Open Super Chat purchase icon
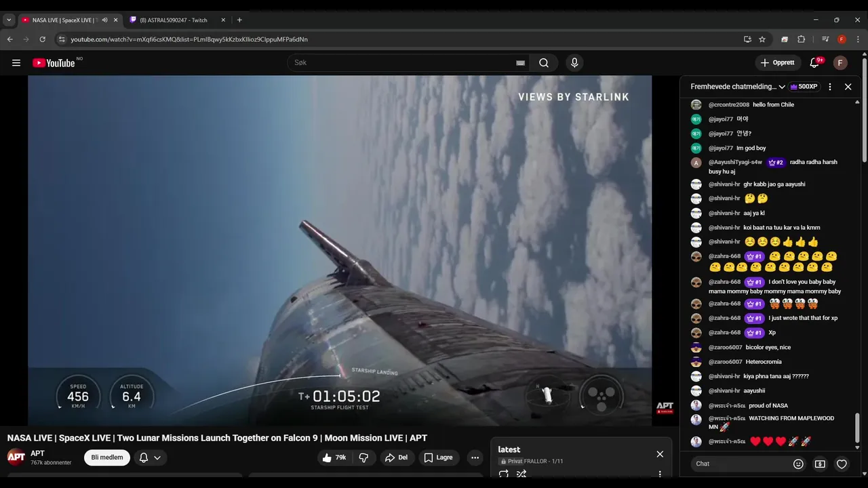 pos(820,464)
